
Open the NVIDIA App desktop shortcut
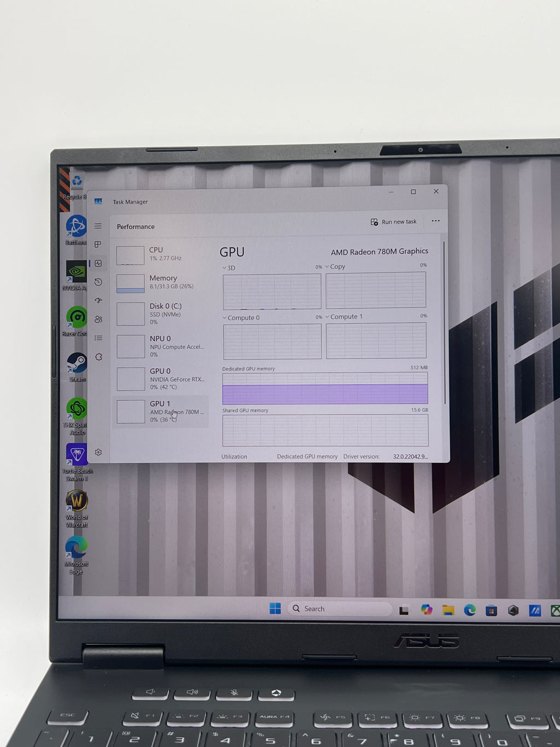click(x=75, y=275)
